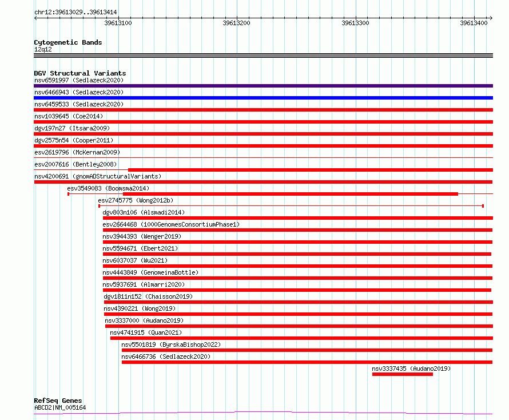Click the 12q12 band label
The image size is (509, 420).
(43, 49)
